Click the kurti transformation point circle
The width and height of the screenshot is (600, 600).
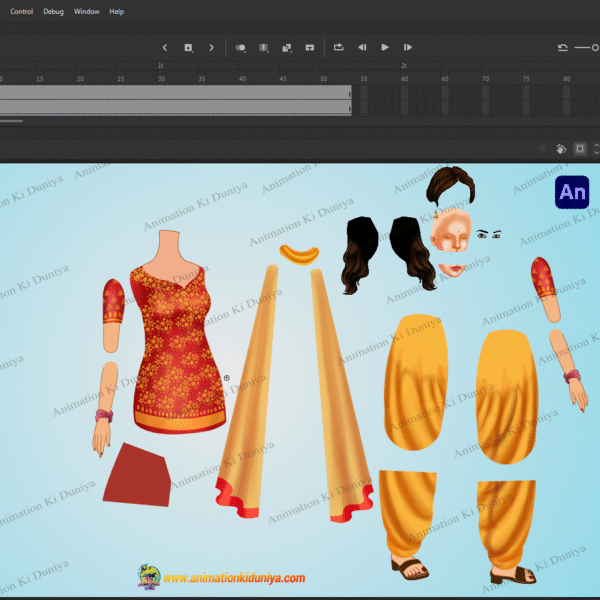click(227, 378)
